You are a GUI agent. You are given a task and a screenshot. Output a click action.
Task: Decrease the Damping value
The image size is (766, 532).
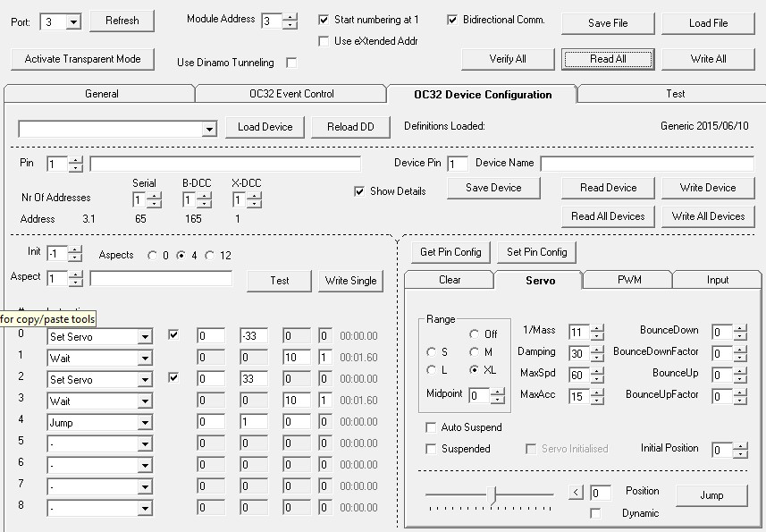(x=597, y=357)
